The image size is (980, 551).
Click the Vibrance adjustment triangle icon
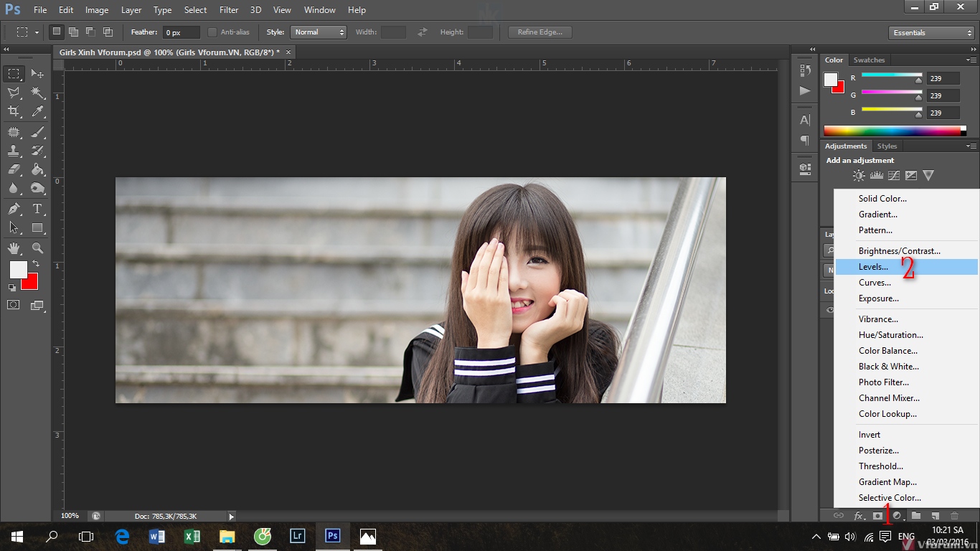[x=928, y=175]
